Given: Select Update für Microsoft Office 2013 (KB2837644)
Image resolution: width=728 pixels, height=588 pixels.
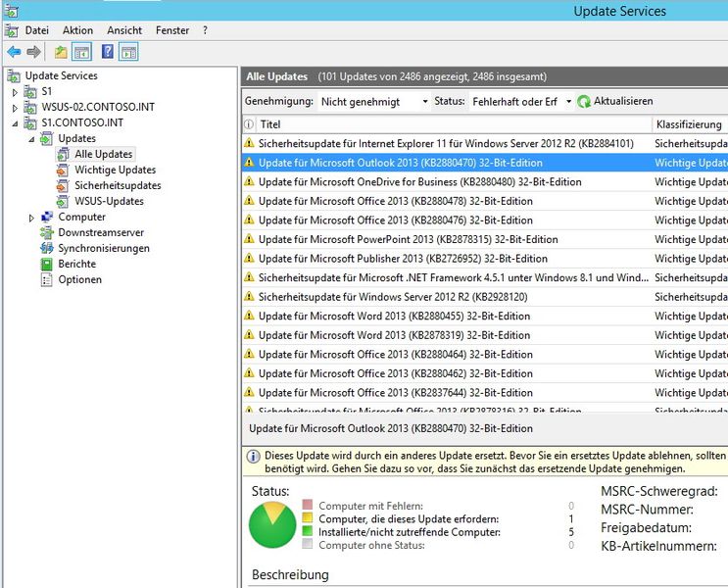Looking at the screenshot, I should click(485, 392).
